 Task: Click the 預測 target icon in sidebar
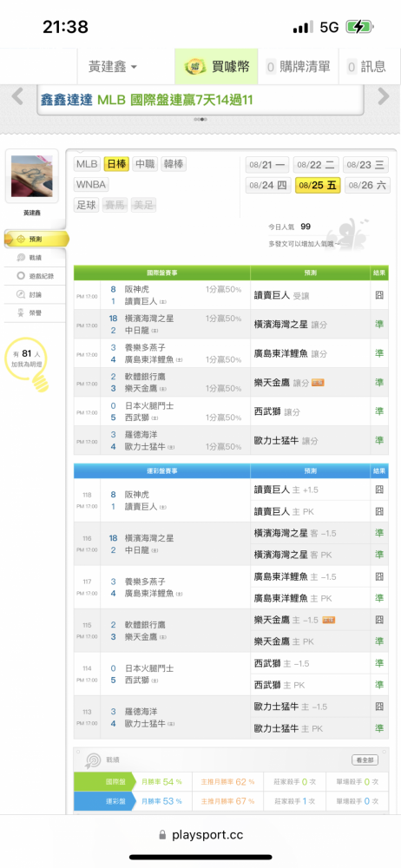21,240
